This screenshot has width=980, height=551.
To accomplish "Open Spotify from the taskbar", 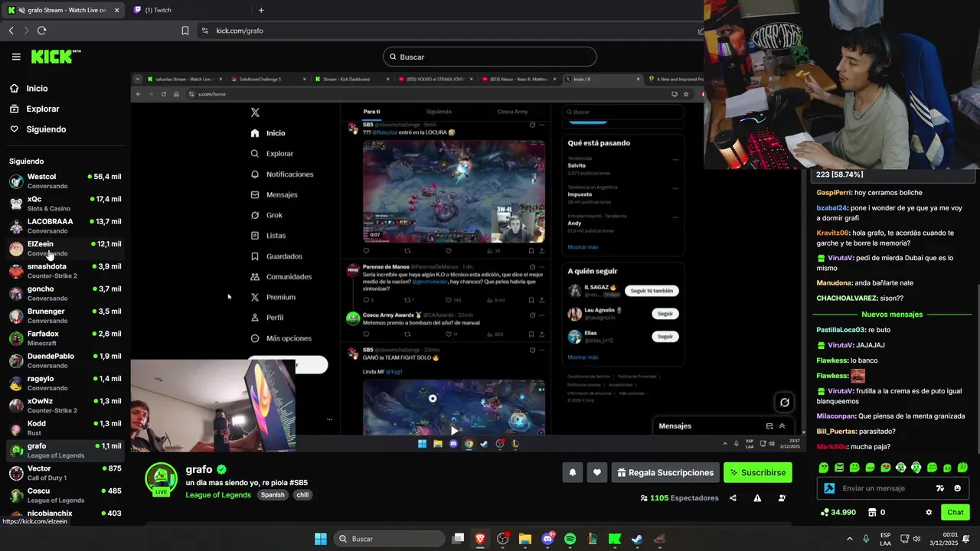I will pos(570,539).
